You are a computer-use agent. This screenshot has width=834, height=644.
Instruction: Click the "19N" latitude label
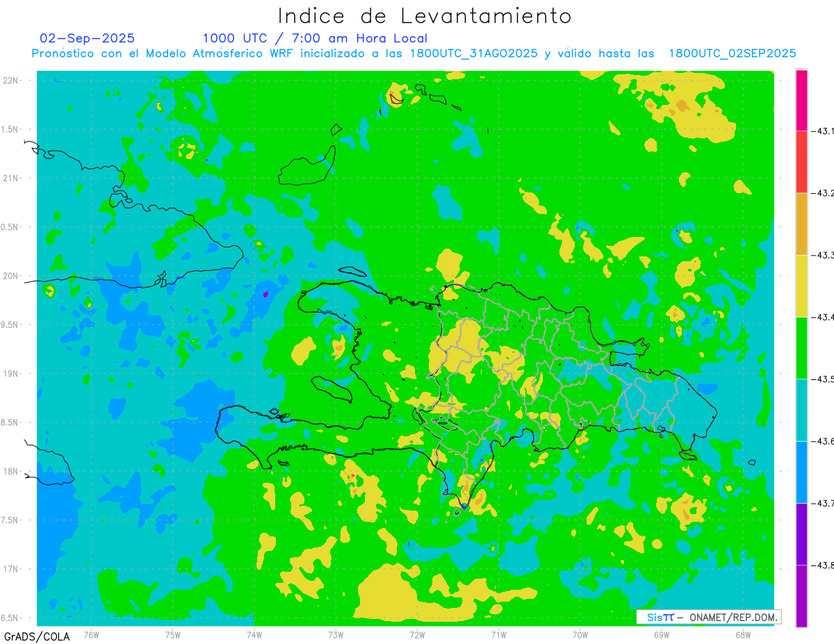coord(10,374)
